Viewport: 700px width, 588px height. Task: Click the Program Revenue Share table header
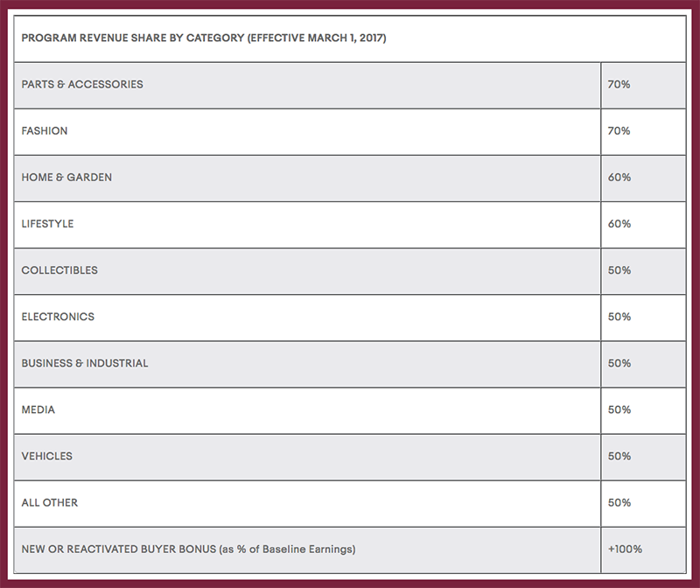[203, 38]
